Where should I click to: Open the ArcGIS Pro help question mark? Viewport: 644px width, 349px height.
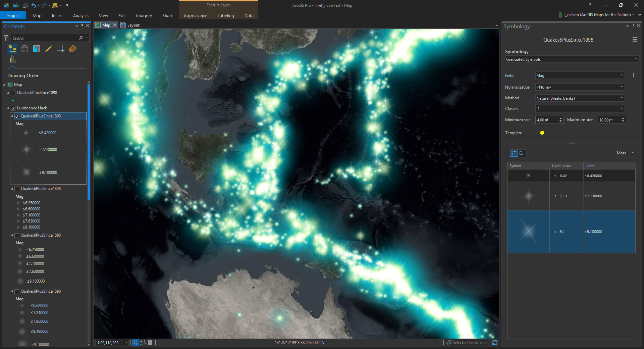tap(590, 5)
